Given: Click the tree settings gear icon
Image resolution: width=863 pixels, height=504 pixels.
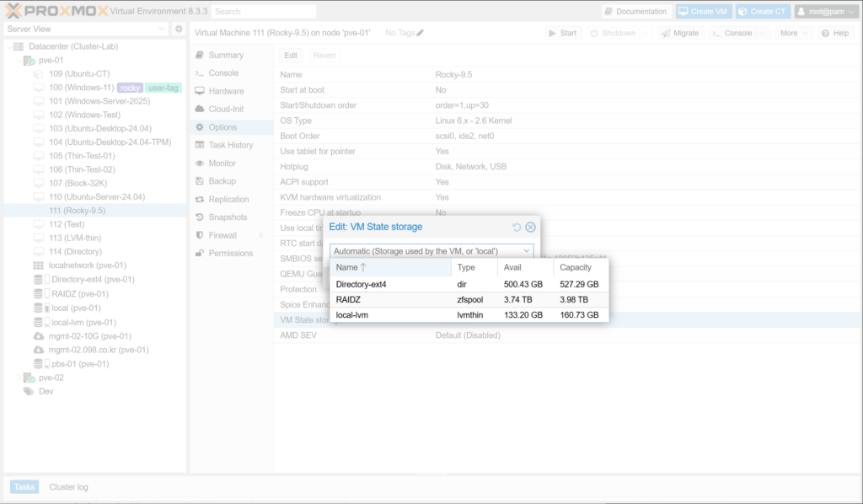Looking at the screenshot, I should tap(179, 29).
